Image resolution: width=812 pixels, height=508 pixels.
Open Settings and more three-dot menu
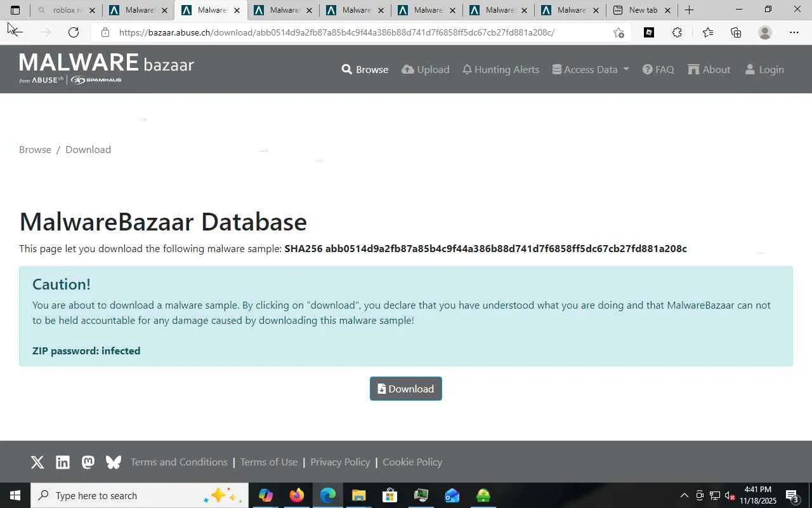(794, 32)
